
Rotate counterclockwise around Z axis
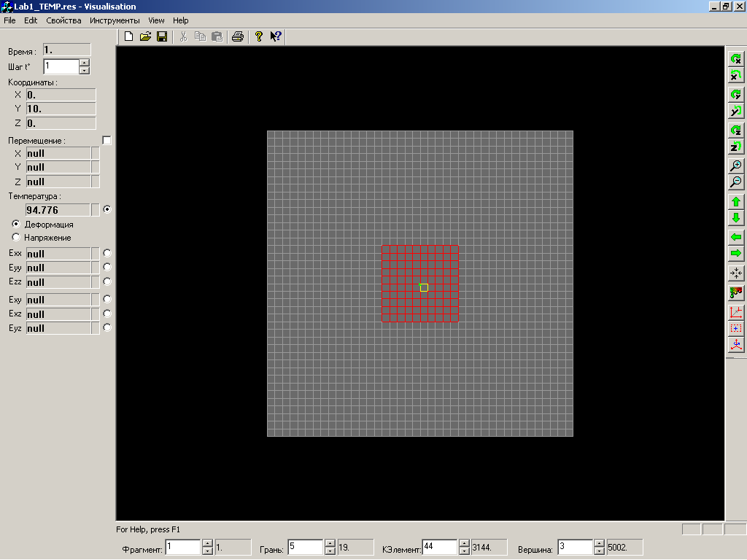[736, 147]
